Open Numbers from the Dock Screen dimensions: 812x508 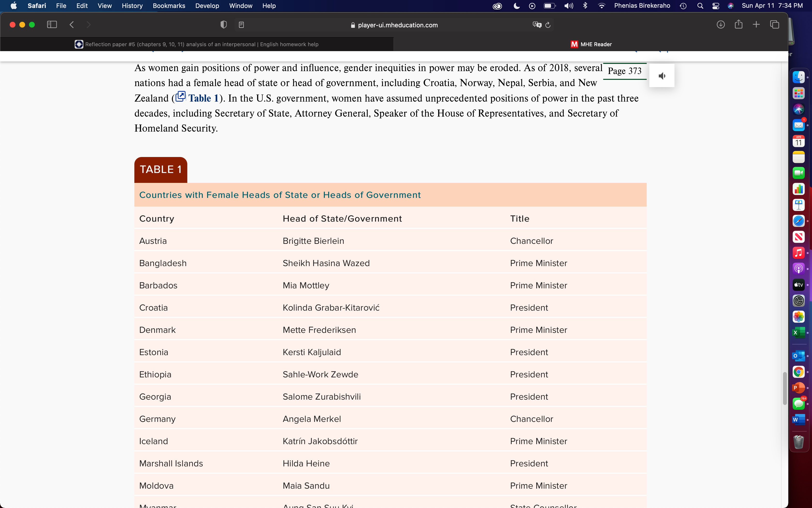[x=798, y=189]
